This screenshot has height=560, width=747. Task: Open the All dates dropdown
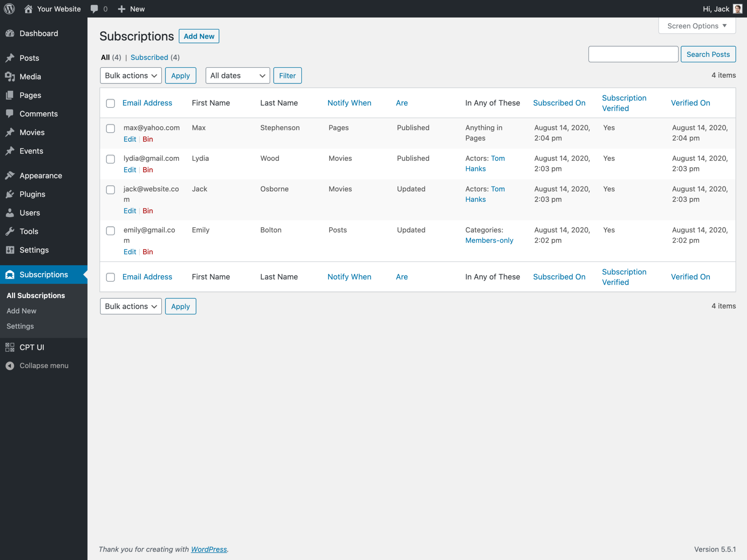(x=237, y=76)
